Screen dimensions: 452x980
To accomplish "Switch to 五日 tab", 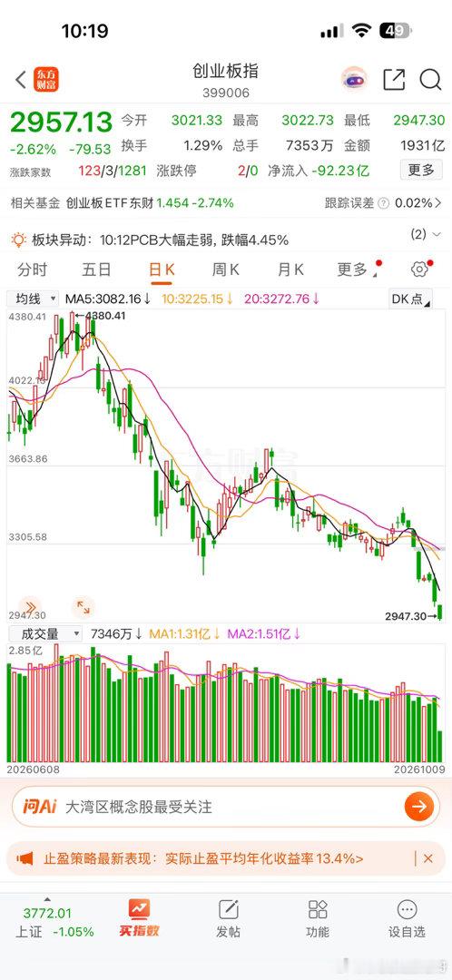I will pyautogui.click(x=96, y=269).
